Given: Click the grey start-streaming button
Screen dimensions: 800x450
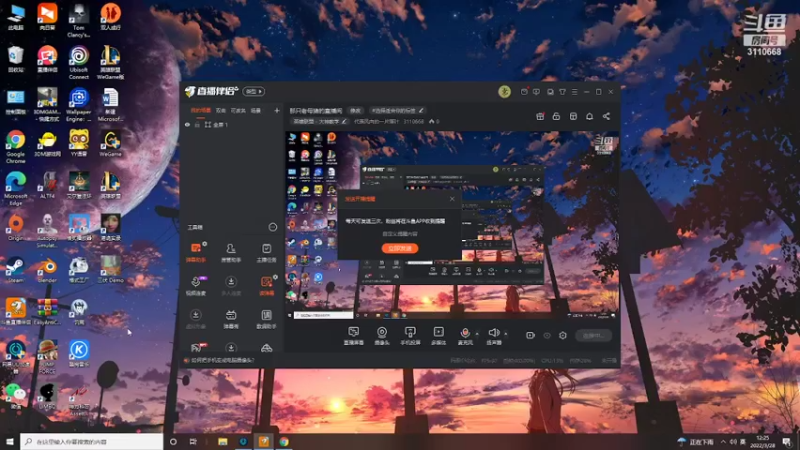Looking at the screenshot, I should point(593,335).
